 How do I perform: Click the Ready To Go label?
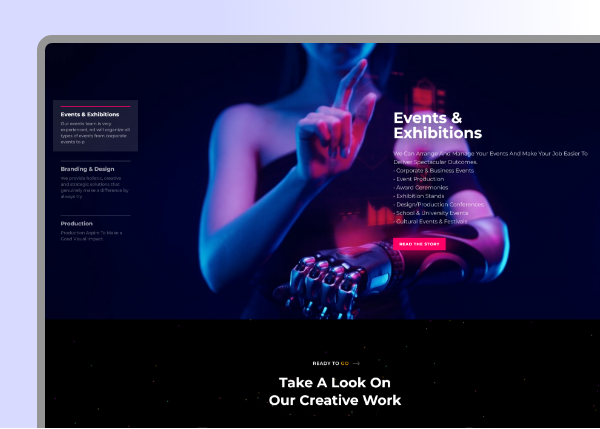tap(330, 364)
